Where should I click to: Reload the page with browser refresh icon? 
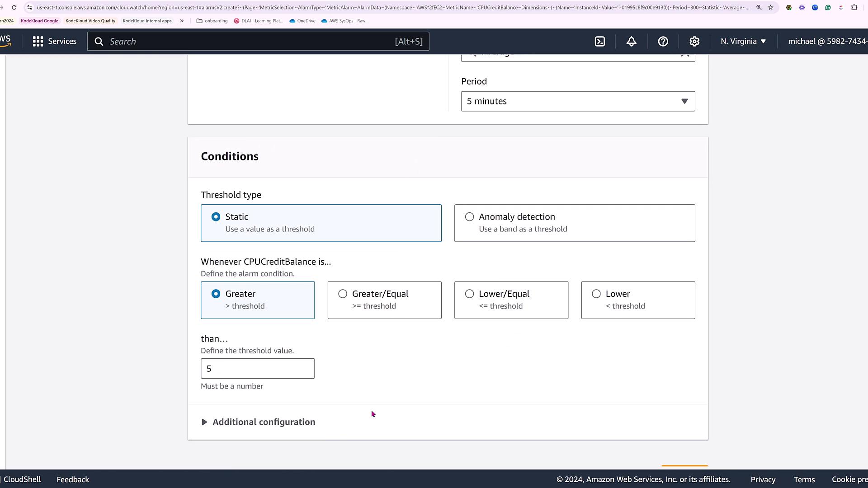click(14, 8)
